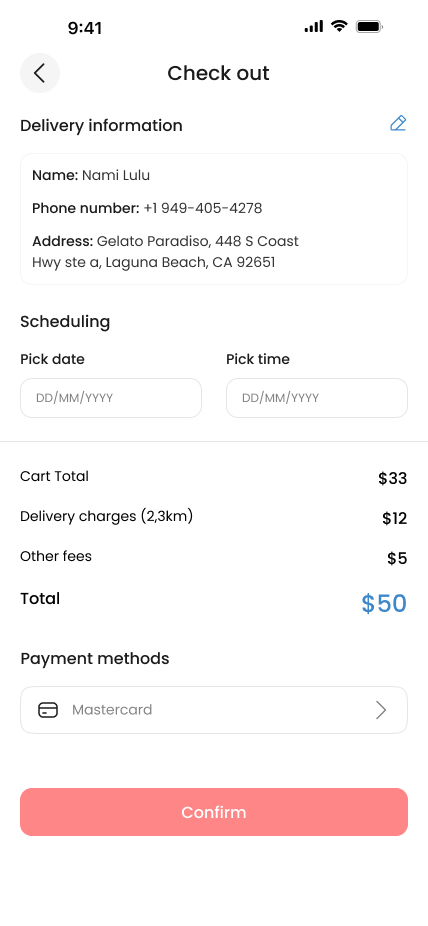Select the Pick date input field
Image resolution: width=428 pixels, height=926 pixels.
pyautogui.click(x=111, y=398)
